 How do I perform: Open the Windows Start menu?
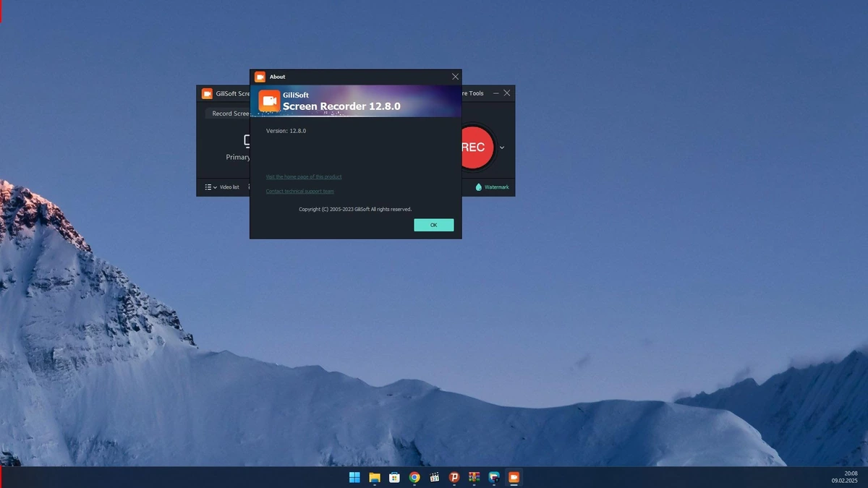tap(354, 477)
